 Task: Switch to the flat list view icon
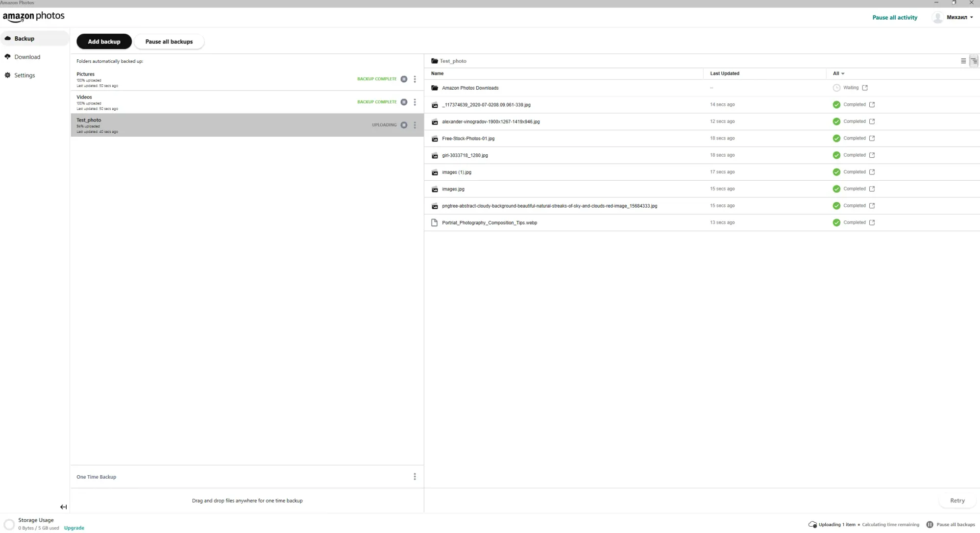pyautogui.click(x=963, y=61)
